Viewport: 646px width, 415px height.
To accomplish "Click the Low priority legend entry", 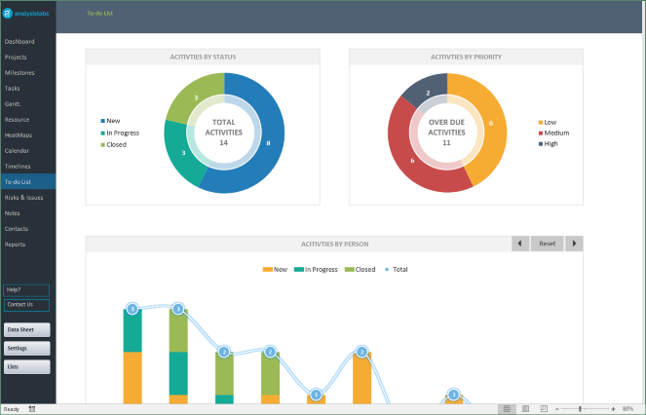I will coord(548,122).
